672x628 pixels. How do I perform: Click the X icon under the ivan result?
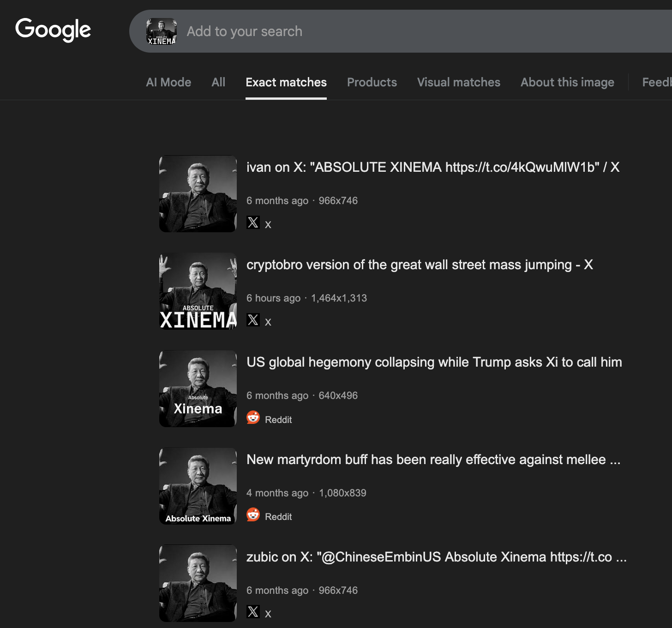253,223
